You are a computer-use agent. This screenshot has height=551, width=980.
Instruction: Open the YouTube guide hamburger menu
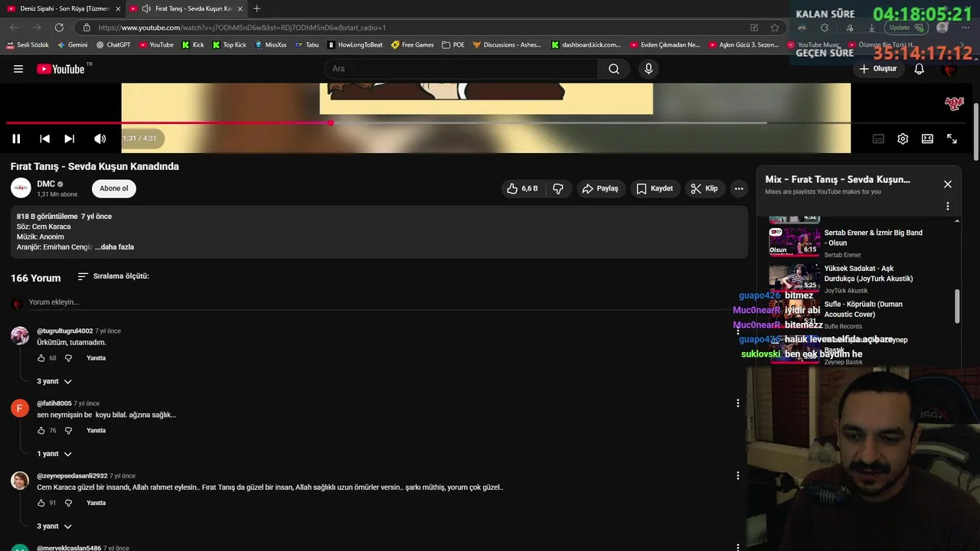18,69
